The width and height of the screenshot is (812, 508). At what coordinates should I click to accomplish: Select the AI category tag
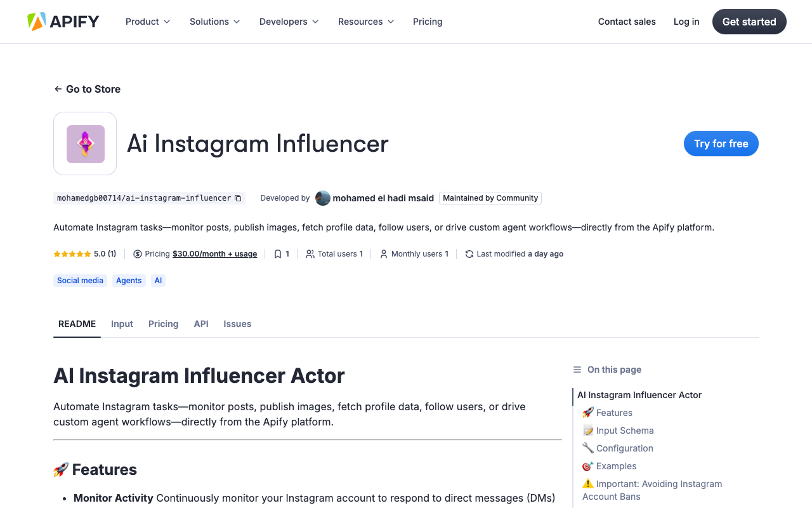pyautogui.click(x=158, y=281)
